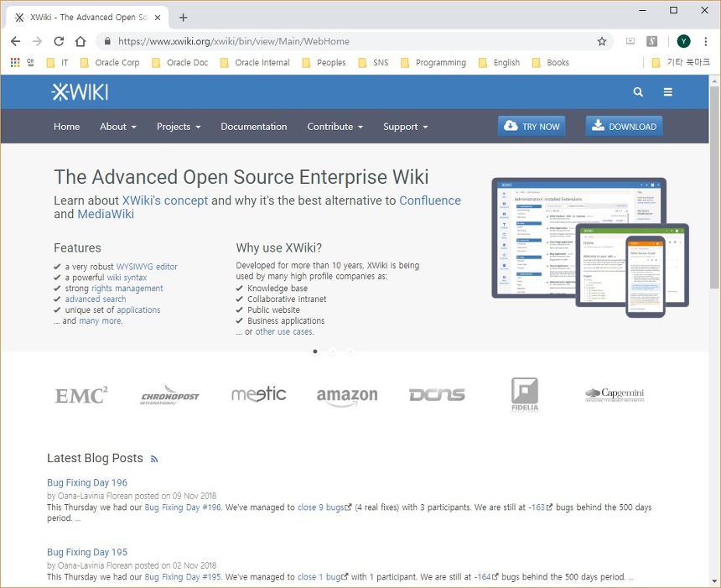Click the XWiki logo
This screenshot has height=588, width=721.
80,92
